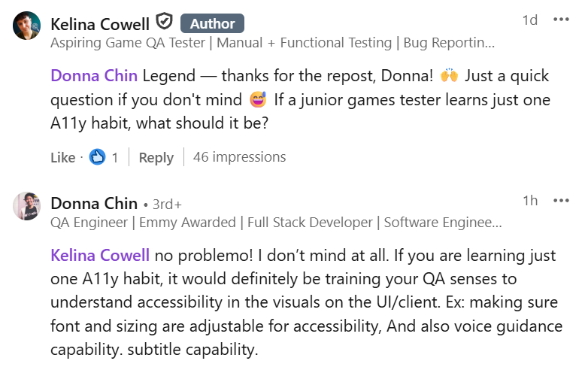
Task: Click the Kelina Cowell mention in Donna's reply
Action: (100, 255)
